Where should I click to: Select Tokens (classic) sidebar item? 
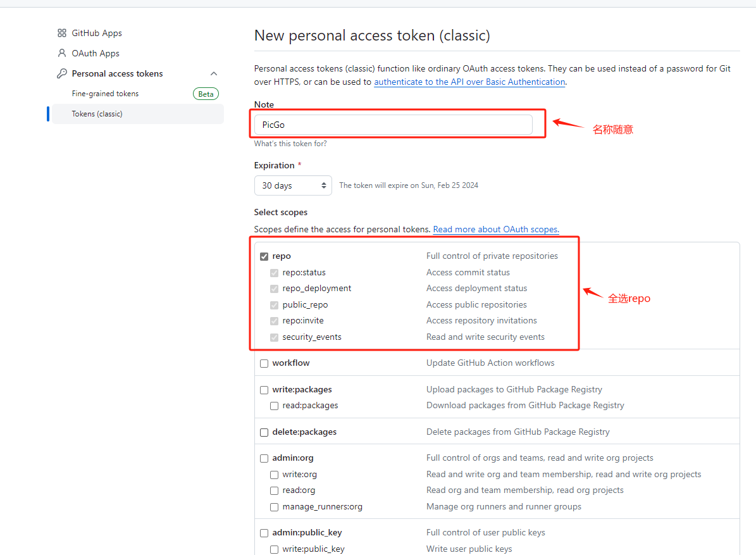click(x=97, y=114)
